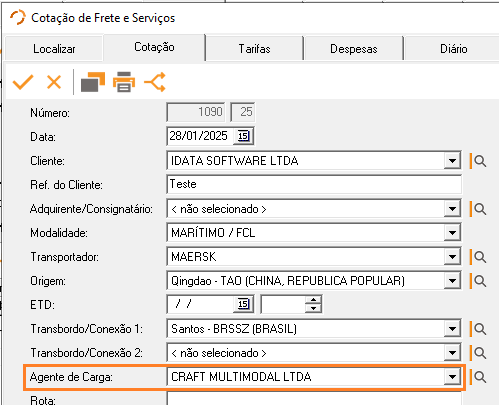This screenshot has height=405, width=499.
Task: Cancel editing with the orange X icon
Action: tap(54, 82)
